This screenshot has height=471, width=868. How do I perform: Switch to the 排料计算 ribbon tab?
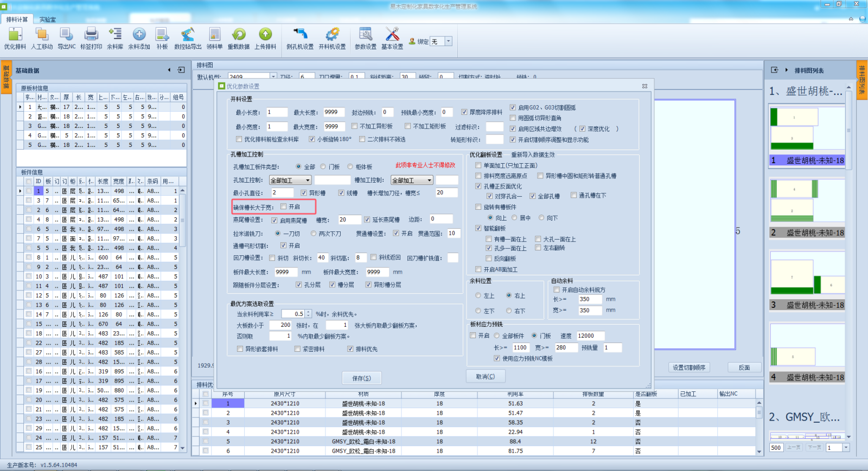pos(17,19)
